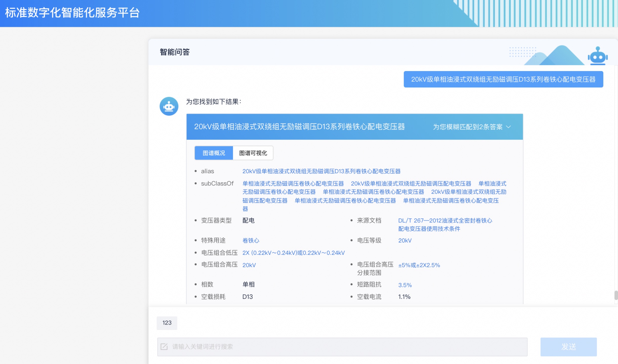Click the 123 suggestion chip
This screenshot has width=618, height=364.
pos(167,323)
